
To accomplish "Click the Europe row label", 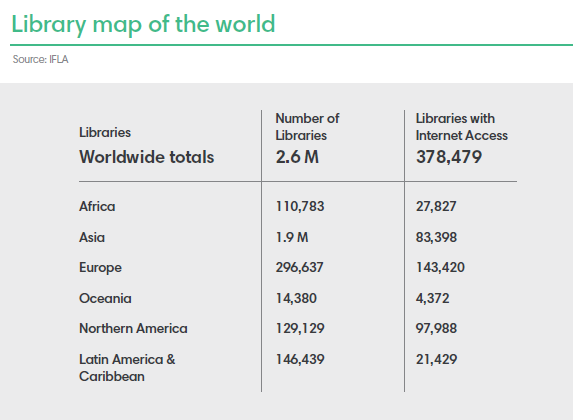I will [100, 268].
